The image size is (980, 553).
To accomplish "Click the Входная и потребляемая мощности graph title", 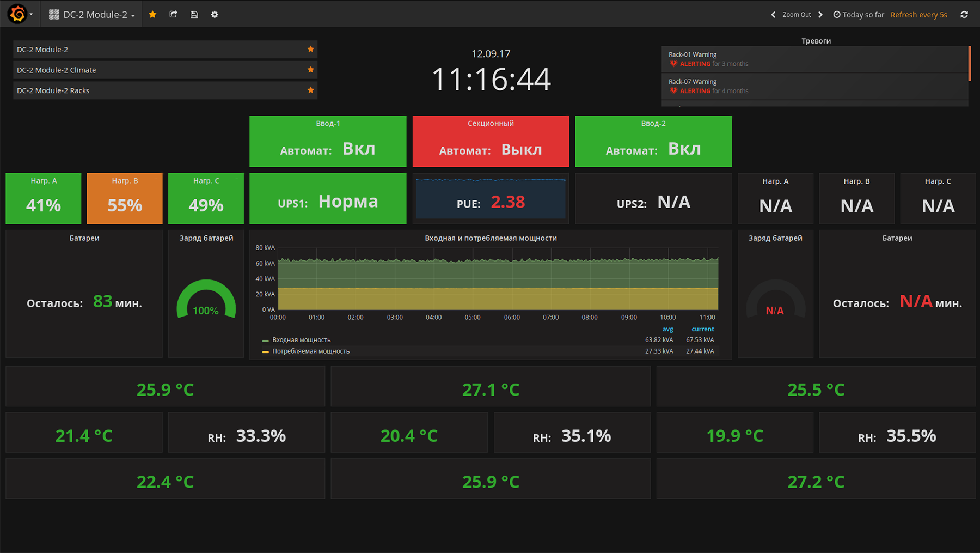I will pyautogui.click(x=491, y=238).
